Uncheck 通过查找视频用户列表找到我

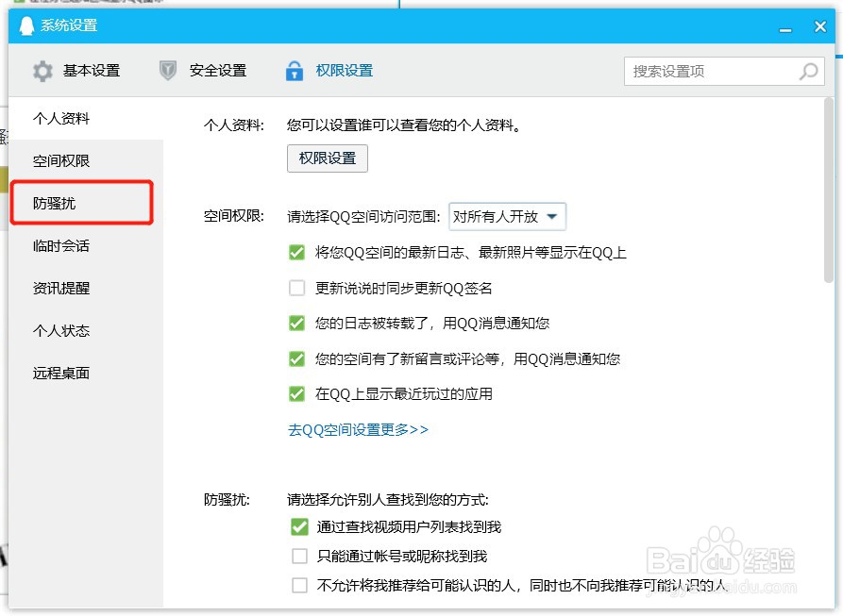pos(299,526)
